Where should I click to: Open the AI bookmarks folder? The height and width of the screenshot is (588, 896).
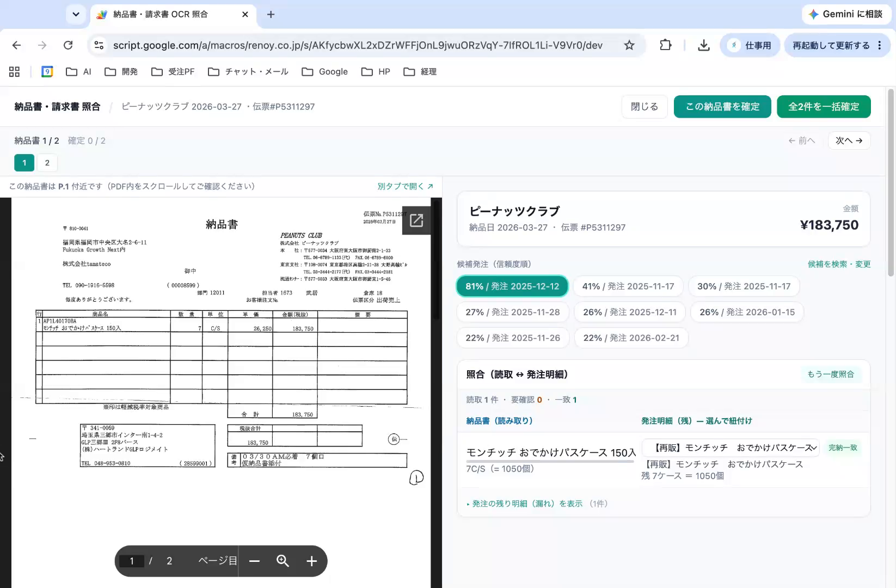(x=78, y=71)
